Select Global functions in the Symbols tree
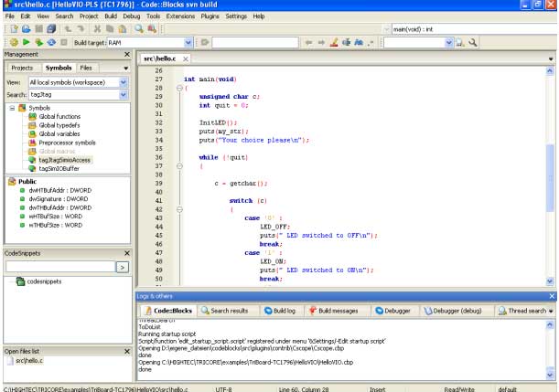 tap(59, 116)
